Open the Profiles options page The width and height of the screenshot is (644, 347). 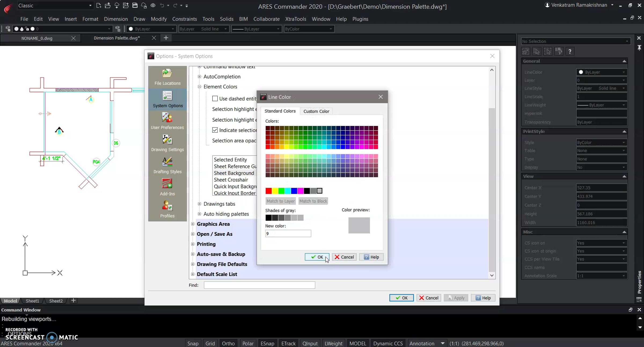pos(167,210)
